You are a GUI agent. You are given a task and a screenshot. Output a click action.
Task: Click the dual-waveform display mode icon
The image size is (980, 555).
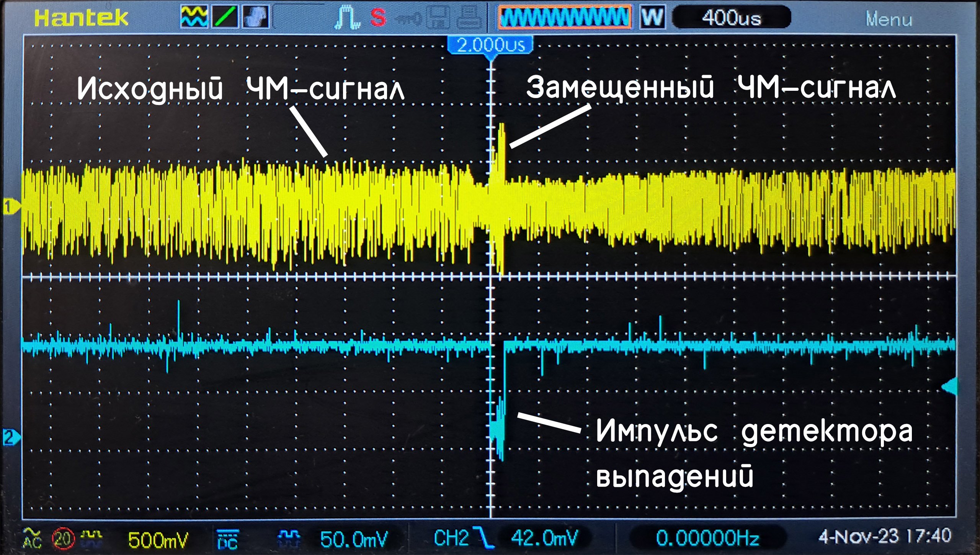(x=194, y=18)
